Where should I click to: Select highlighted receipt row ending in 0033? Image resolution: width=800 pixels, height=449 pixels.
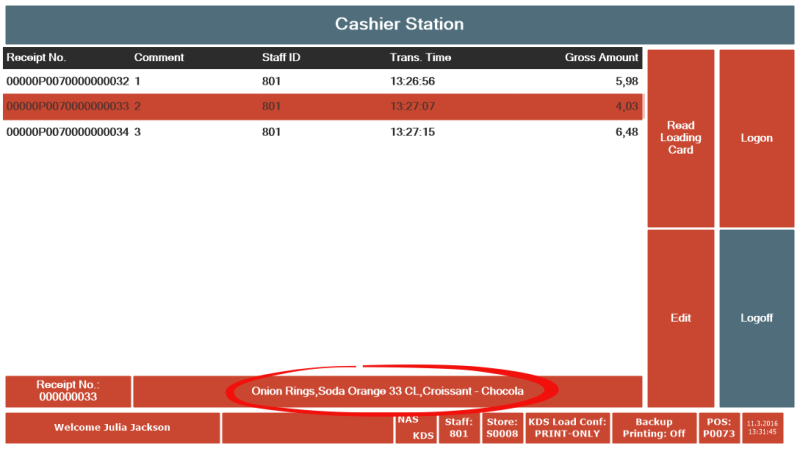[x=322, y=107]
